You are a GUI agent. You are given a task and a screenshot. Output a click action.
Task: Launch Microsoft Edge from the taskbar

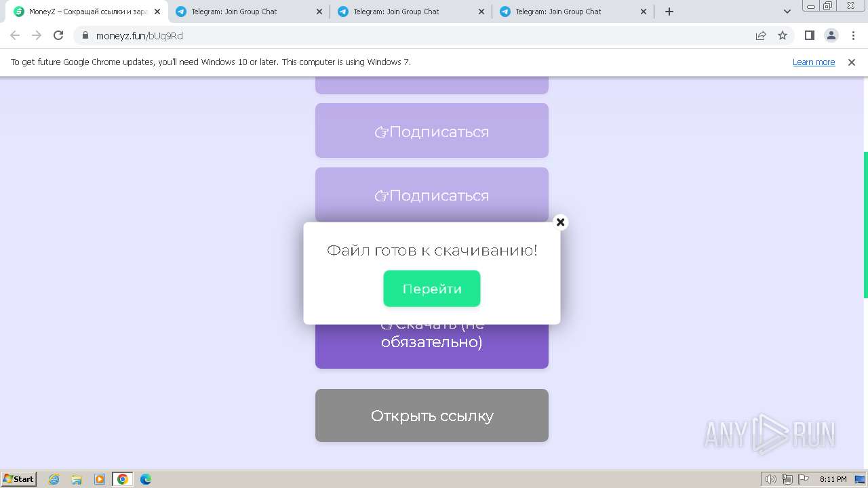coord(146,479)
